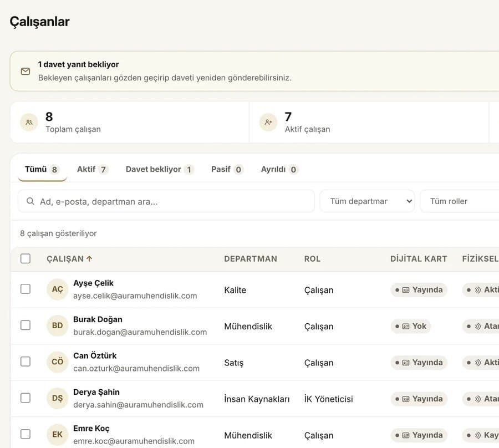Open the Aktif tab

92,169
